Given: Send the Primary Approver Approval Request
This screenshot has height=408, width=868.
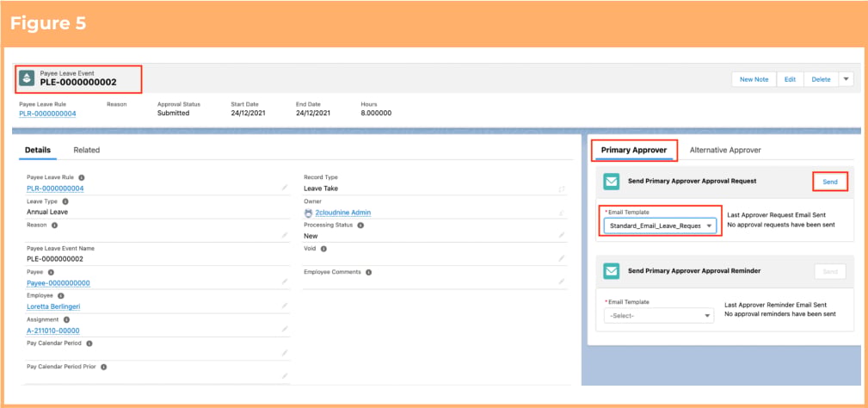Looking at the screenshot, I should tap(830, 182).
